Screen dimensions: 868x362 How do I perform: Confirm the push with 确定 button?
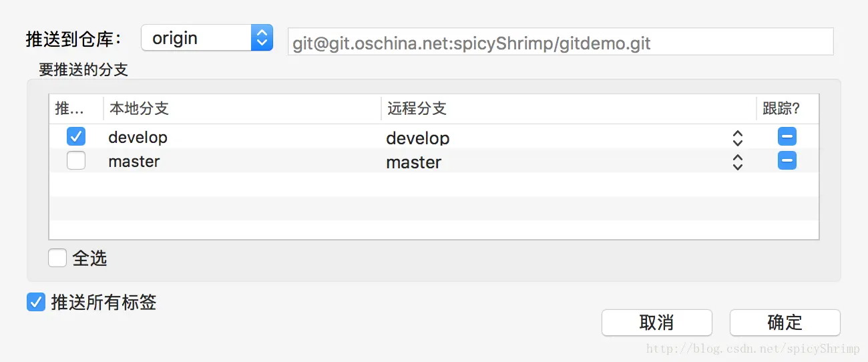pyautogui.click(x=785, y=323)
